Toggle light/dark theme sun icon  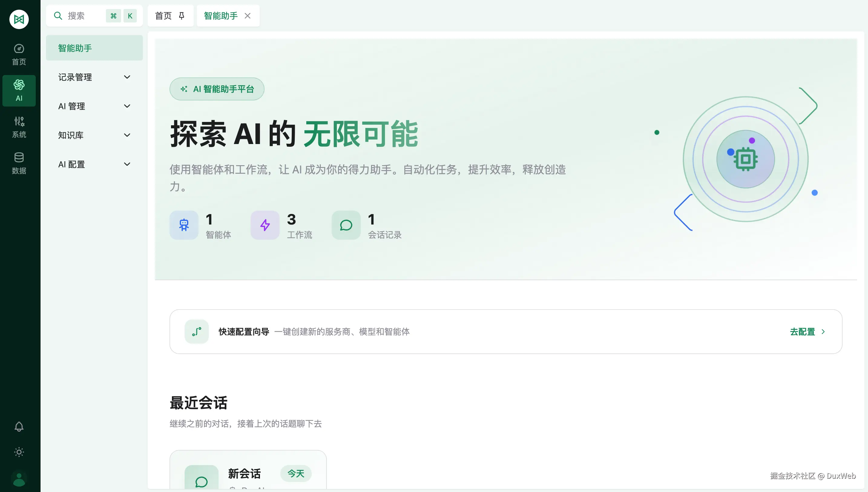pyautogui.click(x=19, y=452)
